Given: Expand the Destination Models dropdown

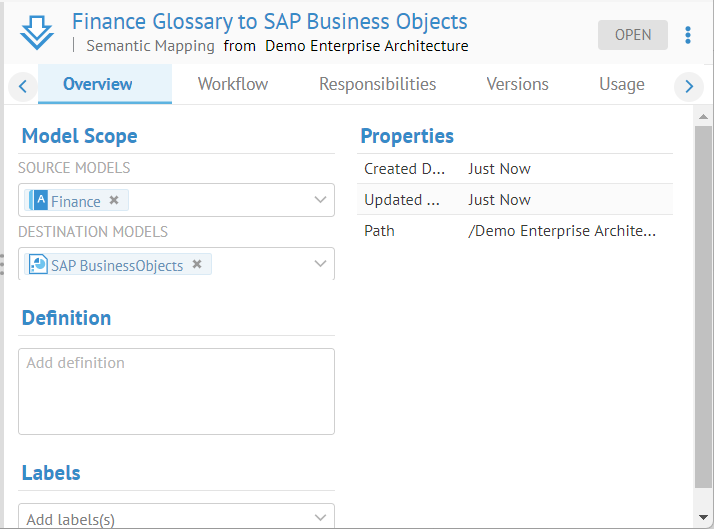Looking at the screenshot, I should (320, 265).
